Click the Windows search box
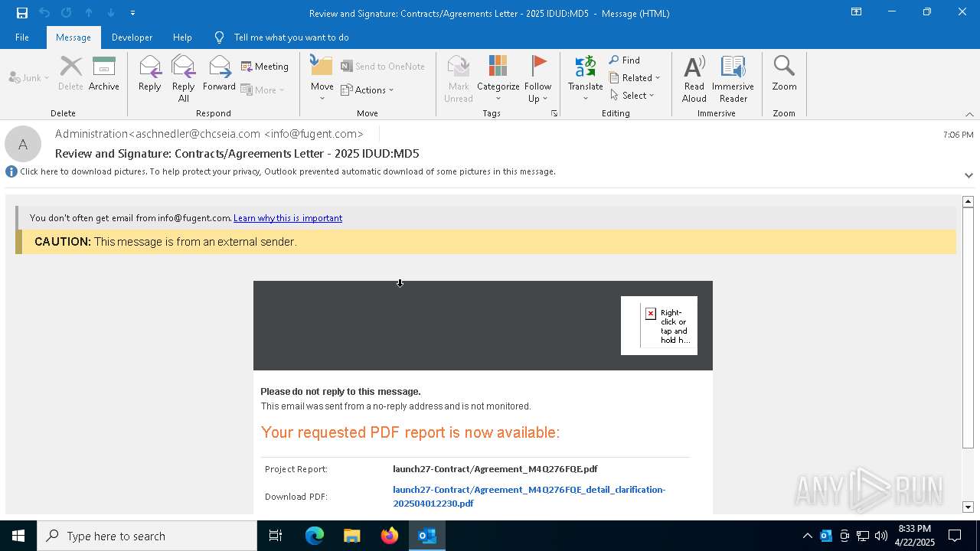This screenshot has width=980, height=551. [147, 536]
